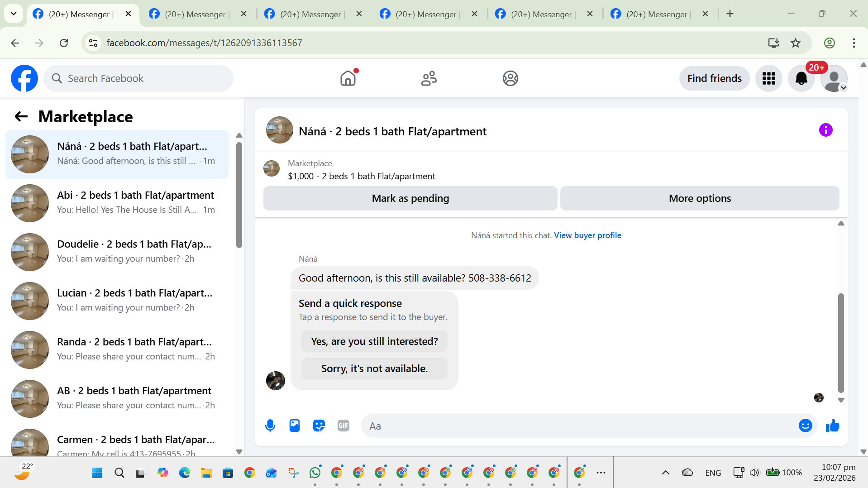This screenshot has width=868, height=488.
Task: Open weather widget showing 22°
Action: click(24, 472)
